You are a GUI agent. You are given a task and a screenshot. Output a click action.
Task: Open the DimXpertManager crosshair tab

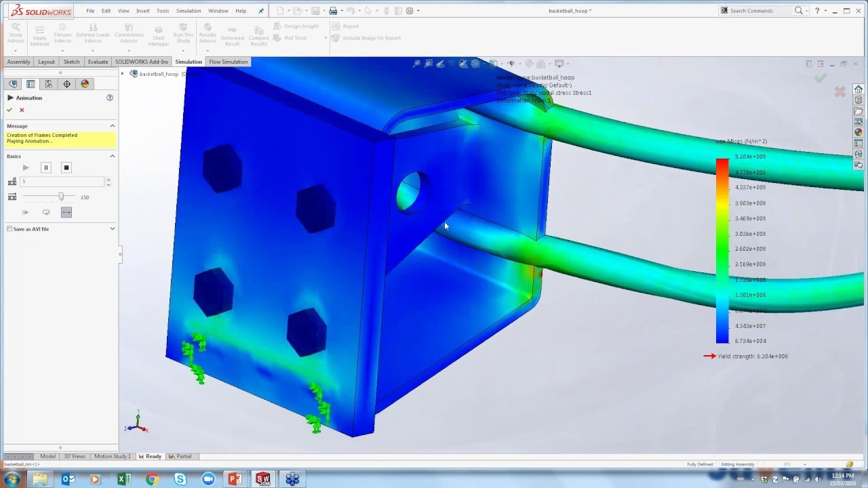[x=66, y=84]
